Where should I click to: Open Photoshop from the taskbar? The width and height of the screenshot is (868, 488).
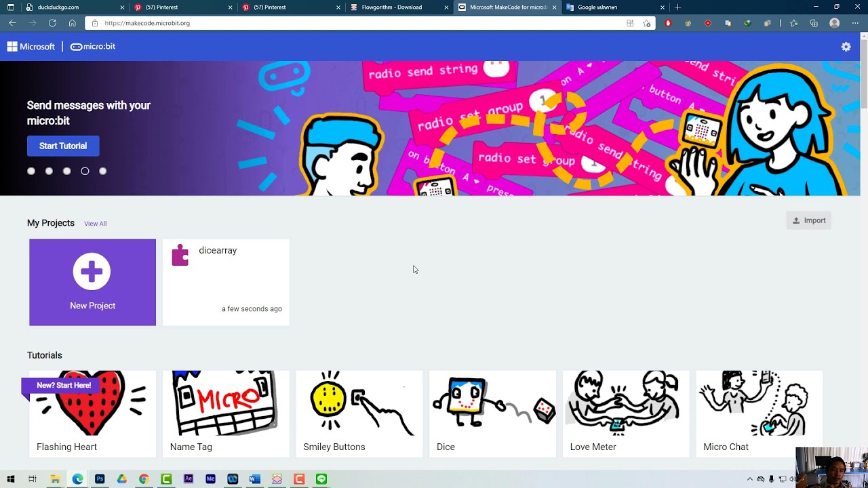coord(100,479)
